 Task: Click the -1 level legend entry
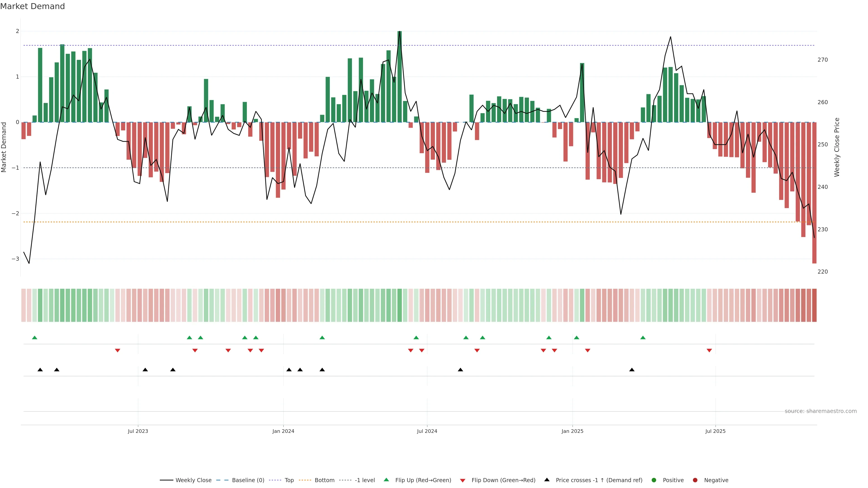[x=365, y=480]
